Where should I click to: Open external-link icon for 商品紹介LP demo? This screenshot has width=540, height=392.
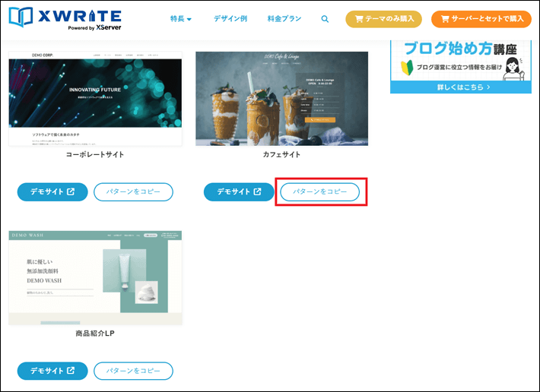coord(71,371)
